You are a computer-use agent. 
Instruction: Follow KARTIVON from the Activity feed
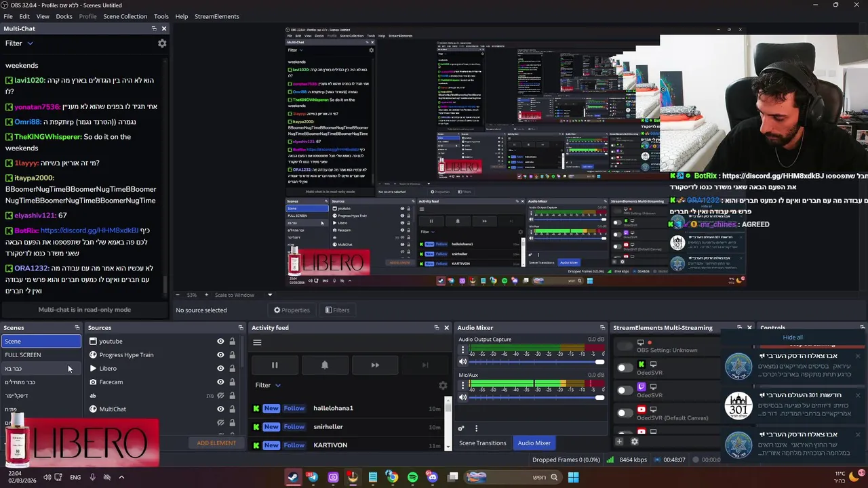[x=294, y=445]
